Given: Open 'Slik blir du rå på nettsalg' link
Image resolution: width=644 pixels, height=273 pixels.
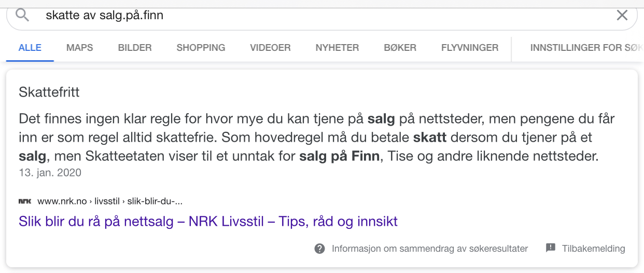Looking at the screenshot, I should click(208, 222).
